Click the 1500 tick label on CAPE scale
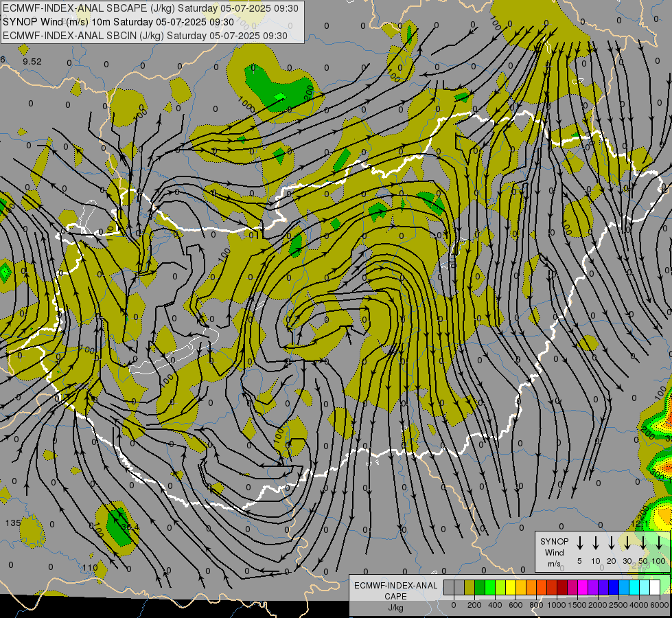This screenshot has height=618, width=672. click(x=577, y=605)
